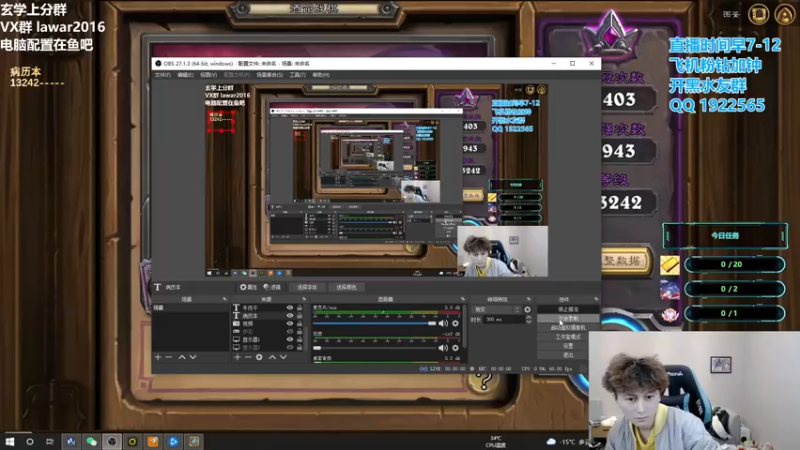This screenshot has height=450, width=800.
Task: Open the 场景集合(S) menu in OBS
Action: [x=269, y=75]
